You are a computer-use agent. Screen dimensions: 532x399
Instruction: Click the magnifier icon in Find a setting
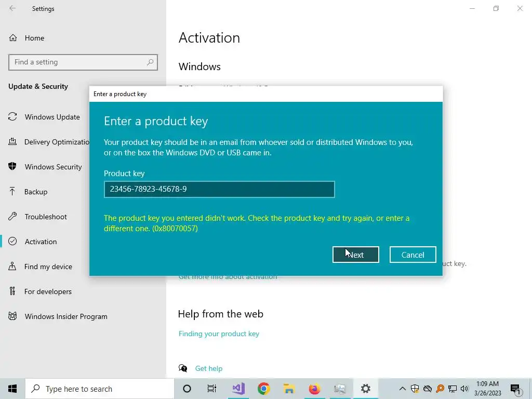click(x=150, y=62)
